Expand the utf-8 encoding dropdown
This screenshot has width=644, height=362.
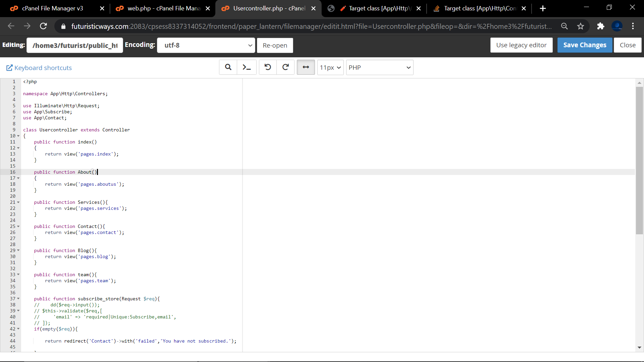(206, 45)
